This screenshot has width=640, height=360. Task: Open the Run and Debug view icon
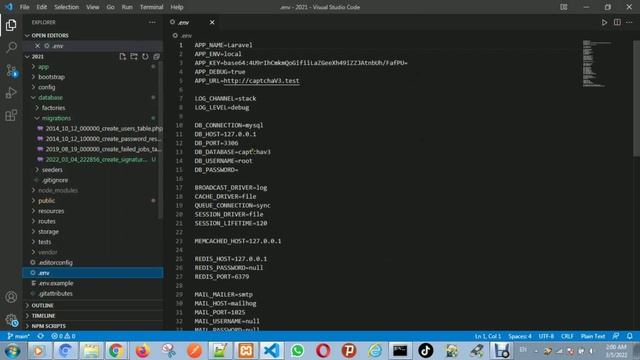(x=11, y=93)
